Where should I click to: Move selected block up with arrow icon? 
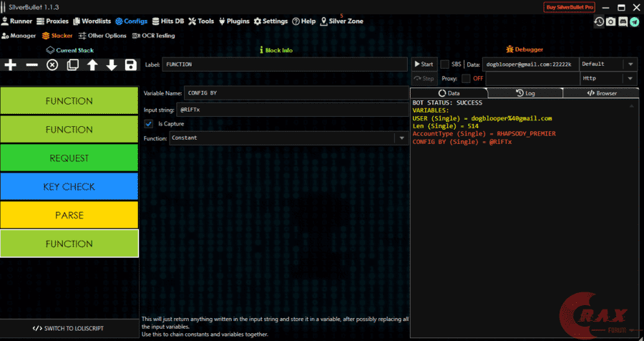coord(92,65)
